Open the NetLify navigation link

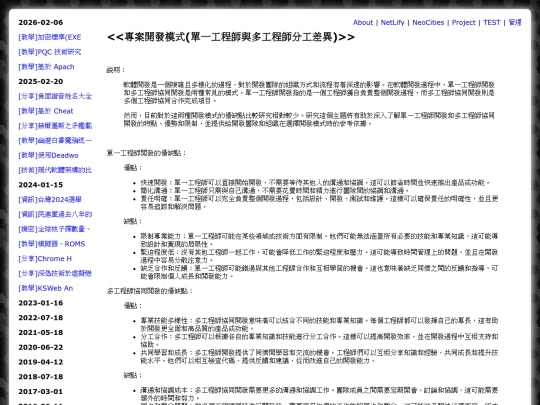point(392,22)
